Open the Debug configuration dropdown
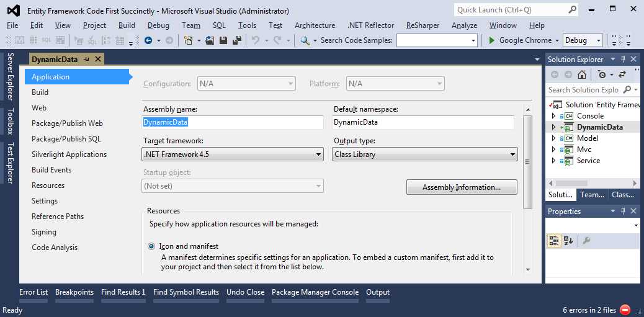644x317 pixels. click(599, 40)
